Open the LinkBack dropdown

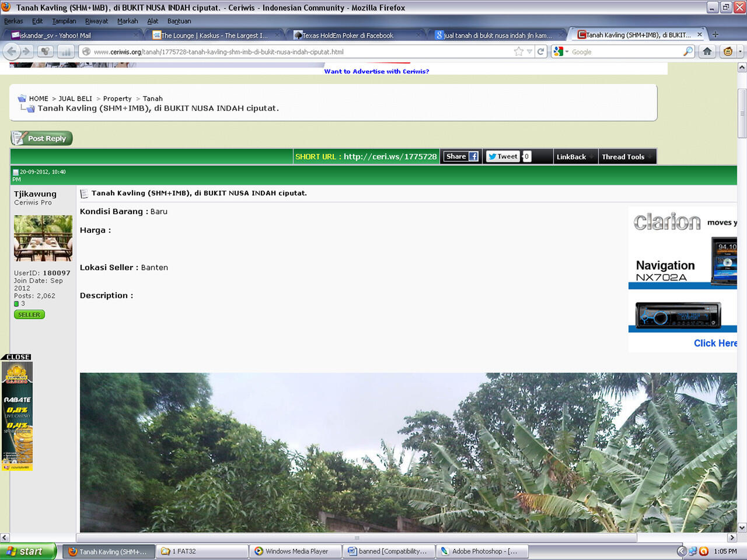point(575,156)
